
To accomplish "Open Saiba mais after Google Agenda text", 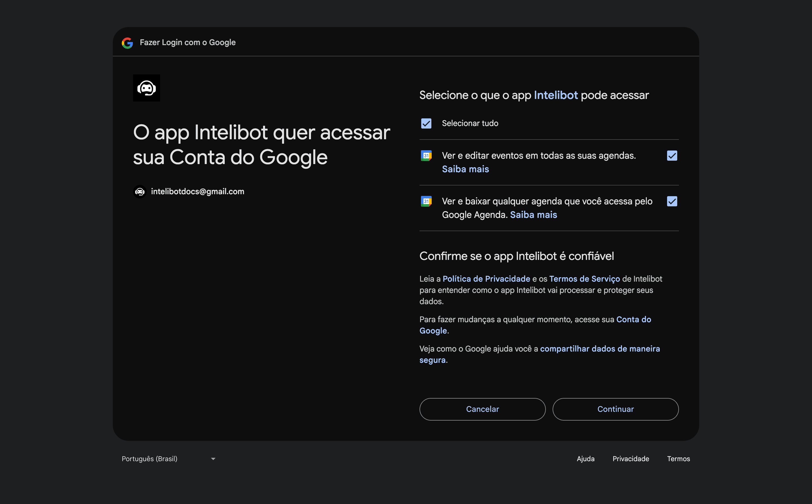I will (533, 215).
